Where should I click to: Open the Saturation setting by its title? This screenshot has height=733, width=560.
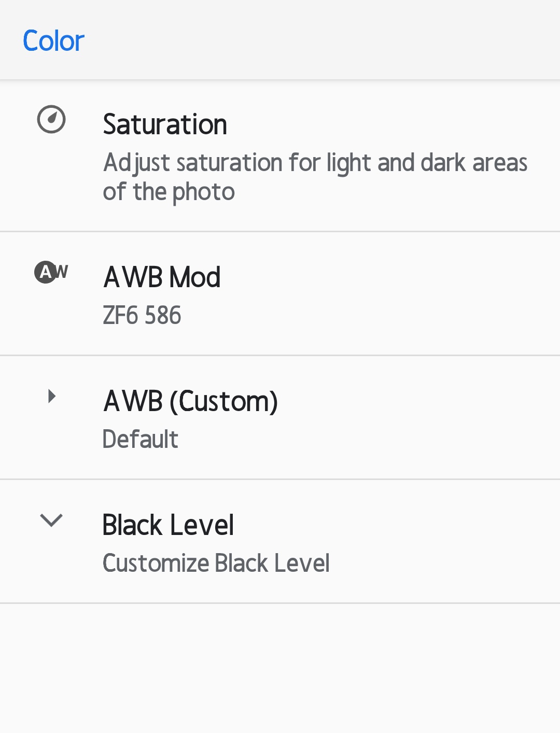165,124
